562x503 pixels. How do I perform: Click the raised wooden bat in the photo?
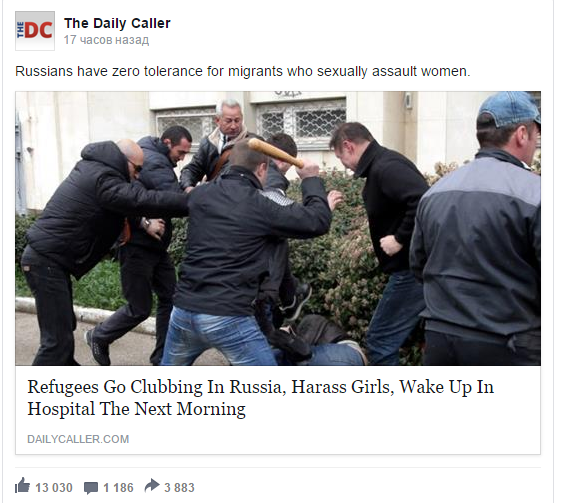coord(276,153)
